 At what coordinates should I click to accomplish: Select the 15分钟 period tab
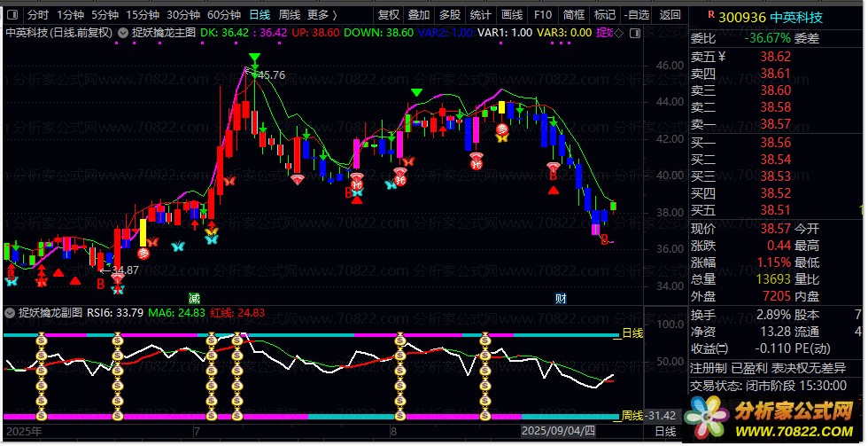pyautogui.click(x=143, y=15)
